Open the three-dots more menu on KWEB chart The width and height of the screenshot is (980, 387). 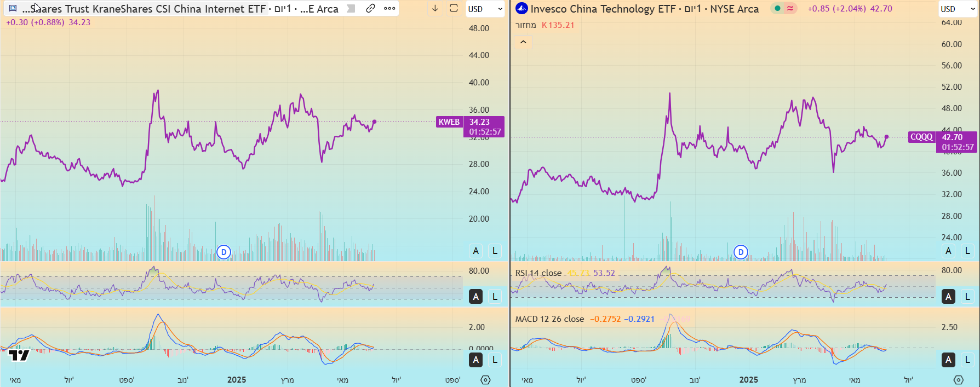tap(389, 8)
